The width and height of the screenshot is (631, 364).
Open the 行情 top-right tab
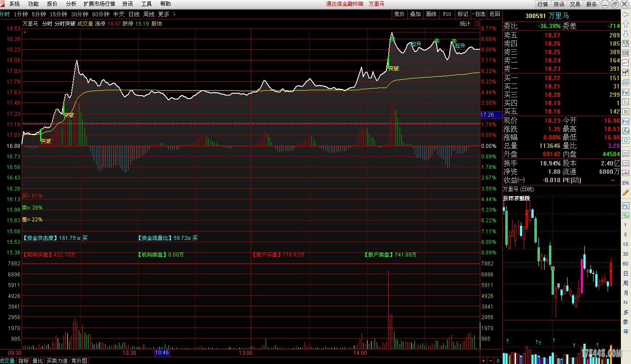[x=542, y=4]
